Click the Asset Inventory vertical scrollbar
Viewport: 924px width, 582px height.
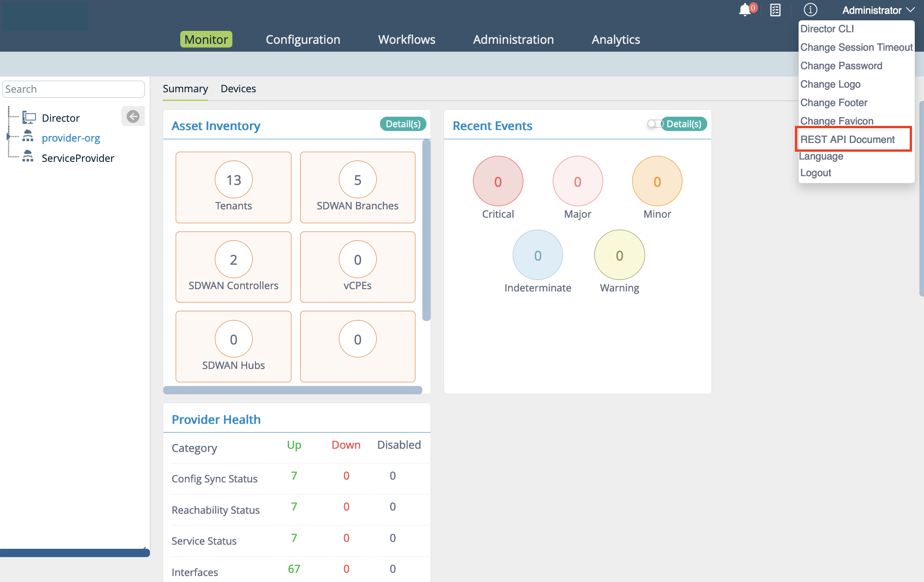click(426, 231)
